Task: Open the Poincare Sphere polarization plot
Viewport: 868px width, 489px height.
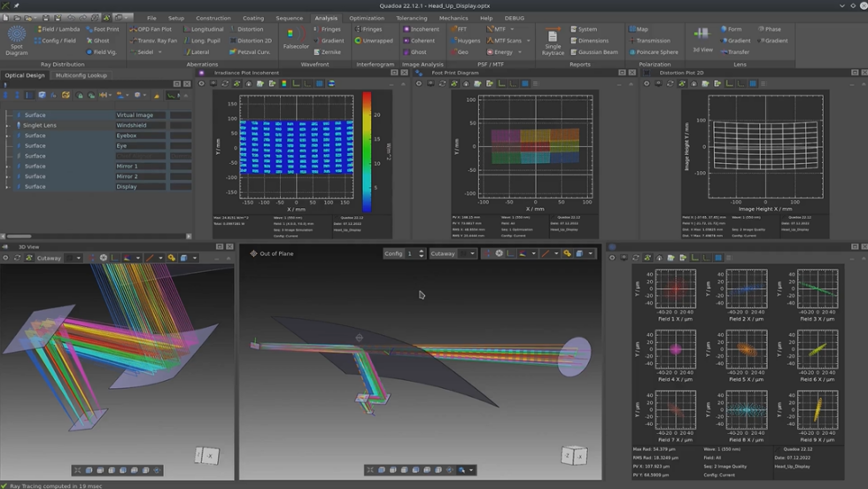Action: pyautogui.click(x=654, y=52)
